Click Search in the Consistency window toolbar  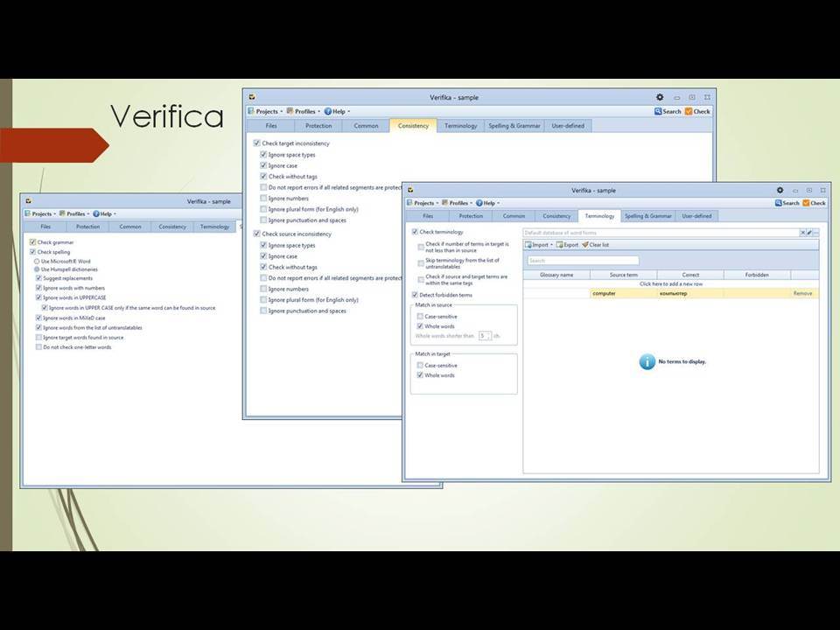pyautogui.click(x=668, y=111)
